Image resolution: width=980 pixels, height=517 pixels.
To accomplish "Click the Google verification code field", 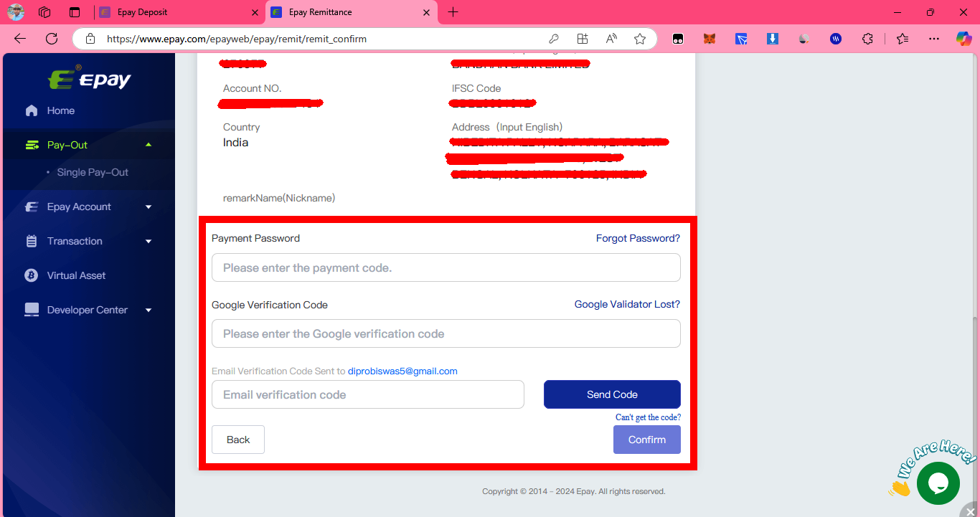I will 446,333.
